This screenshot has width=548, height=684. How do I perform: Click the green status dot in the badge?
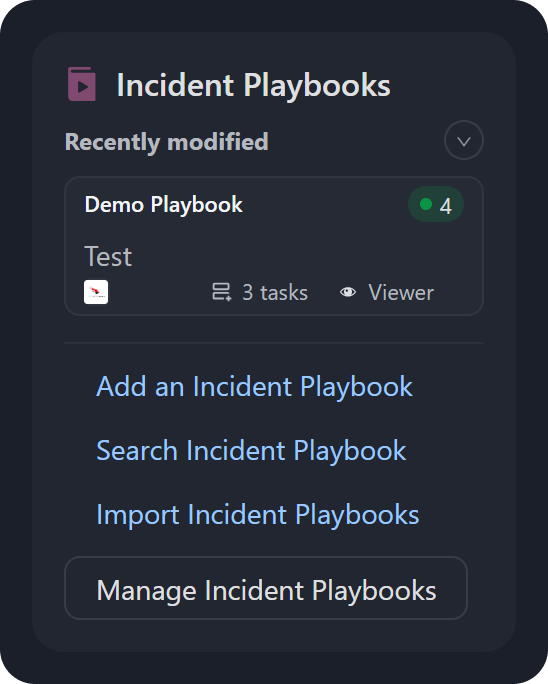pos(426,204)
